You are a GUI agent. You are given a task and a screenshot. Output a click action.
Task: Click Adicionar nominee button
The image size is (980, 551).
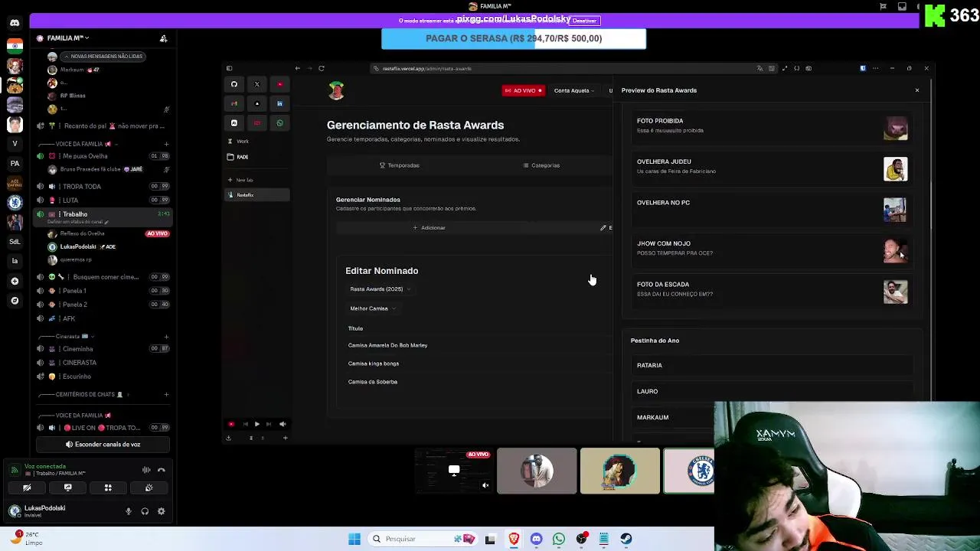[x=430, y=227]
